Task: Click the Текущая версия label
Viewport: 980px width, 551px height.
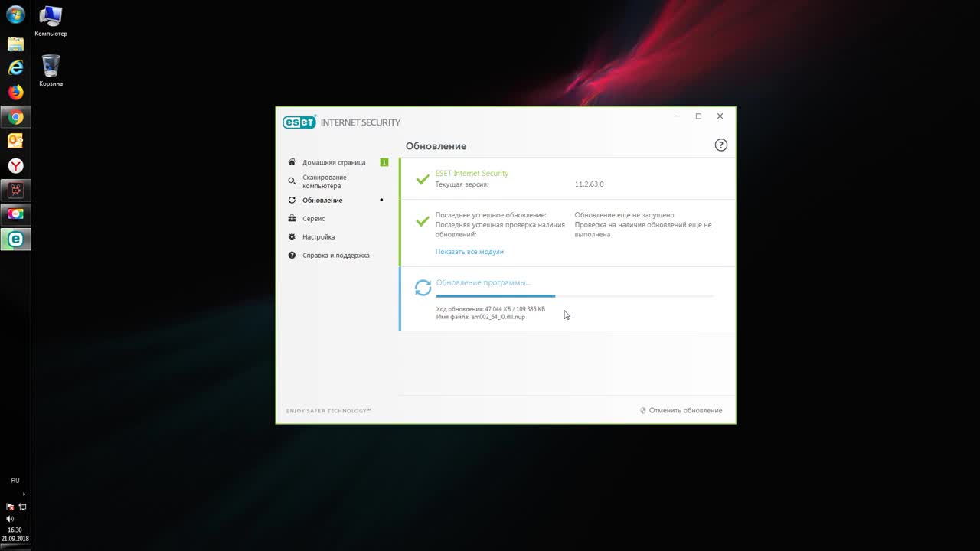Action: (x=462, y=184)
